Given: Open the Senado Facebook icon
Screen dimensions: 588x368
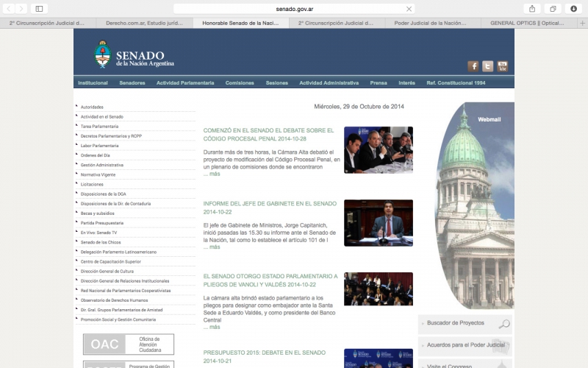Looking at the screenshot, I should point(473,66).
